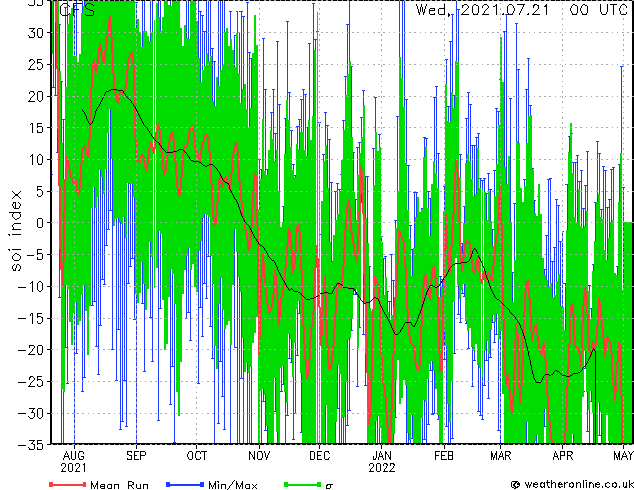
Task: Click the 'MAR' x-axis label
Action: pos(501,456)
